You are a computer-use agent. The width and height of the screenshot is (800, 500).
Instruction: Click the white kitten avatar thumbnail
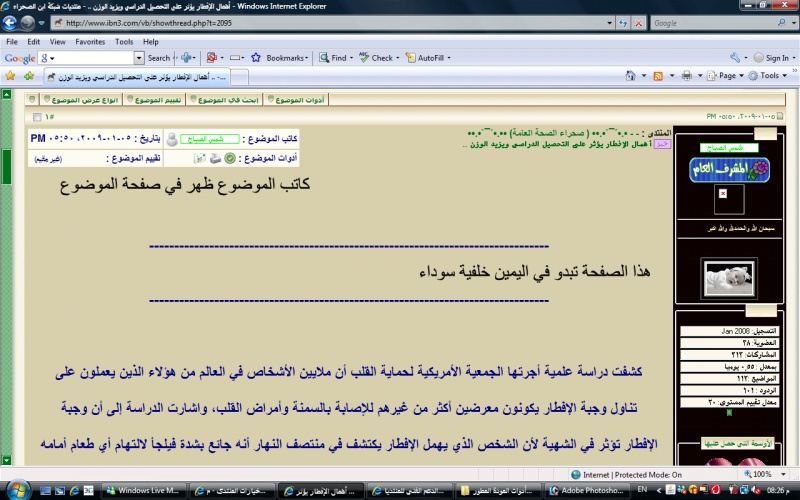click(730, 279)
